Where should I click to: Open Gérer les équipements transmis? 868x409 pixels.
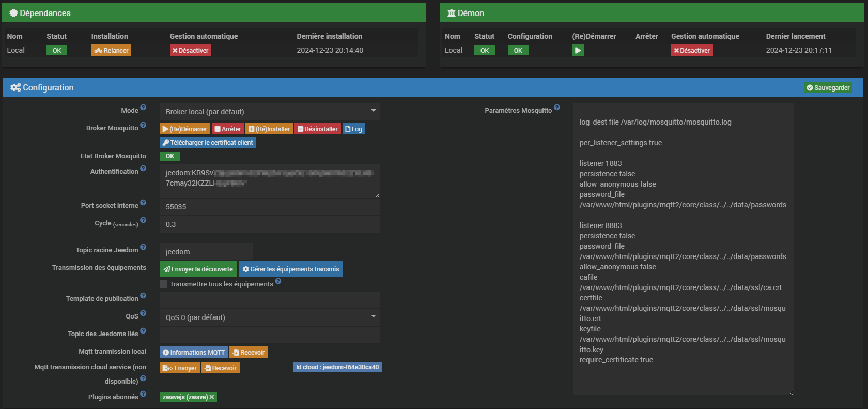pyautogui.click(x=291, y=269)
